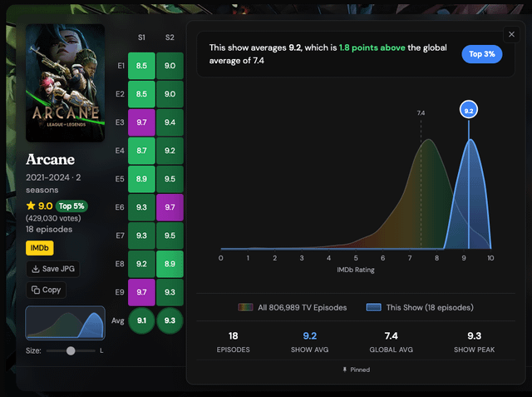Copy the ratings grid to clipboard
The image size is (532, 397).
click(47, 290)
